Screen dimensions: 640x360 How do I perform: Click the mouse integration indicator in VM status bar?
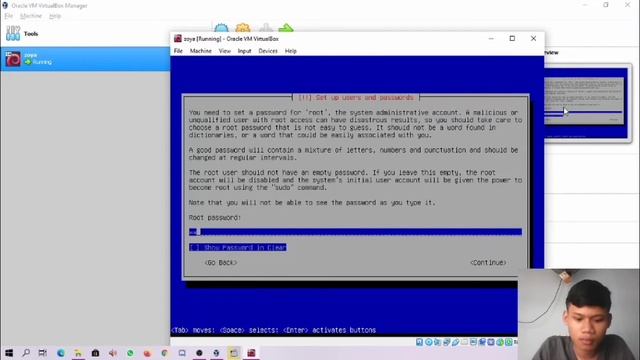[500, 342]
